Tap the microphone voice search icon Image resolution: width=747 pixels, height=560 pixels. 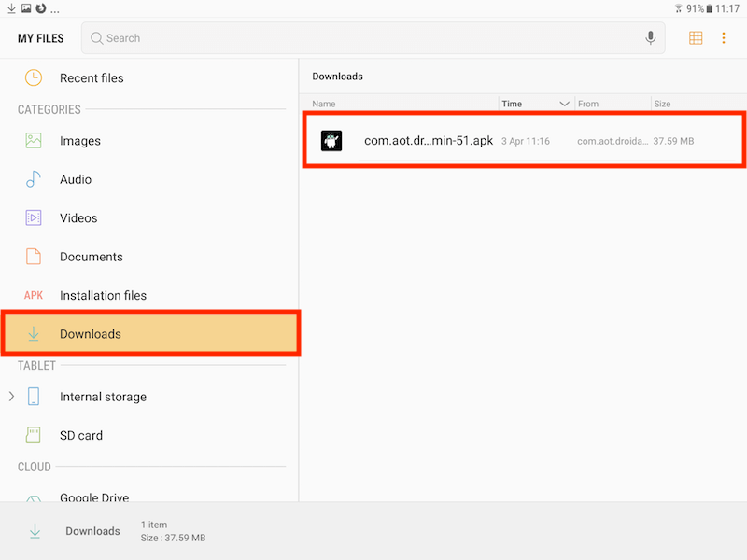click(650, 37)
